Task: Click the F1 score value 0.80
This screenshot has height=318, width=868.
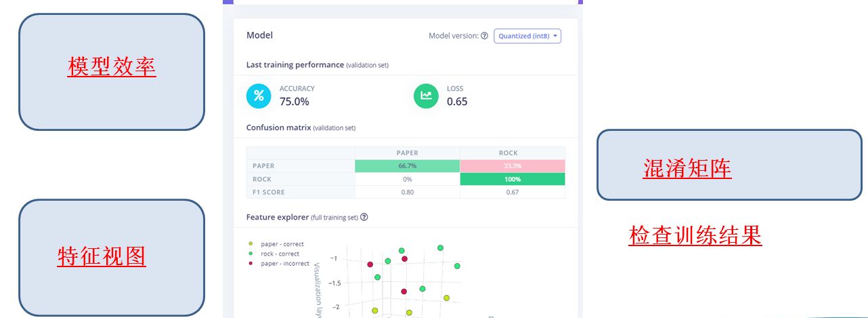Action: point(407,192)
